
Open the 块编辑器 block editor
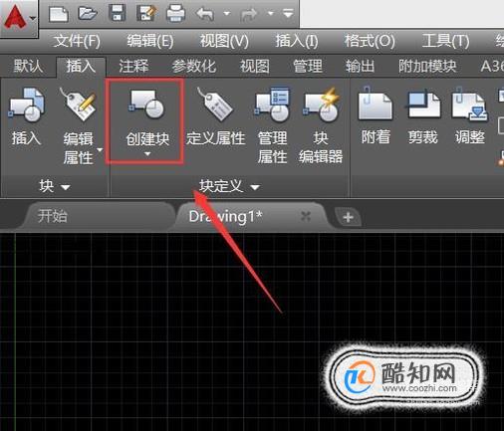point(321,105)
